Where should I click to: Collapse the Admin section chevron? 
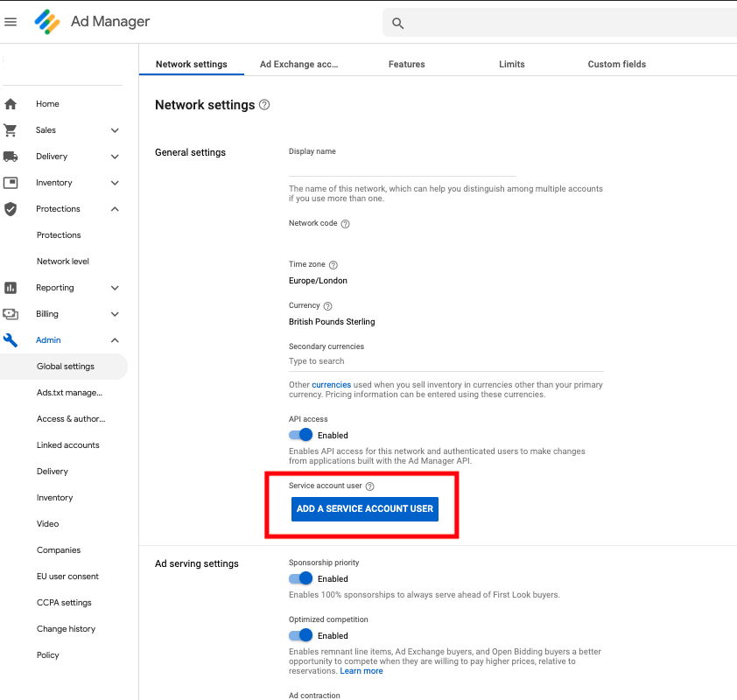click(x=115, y=340)
